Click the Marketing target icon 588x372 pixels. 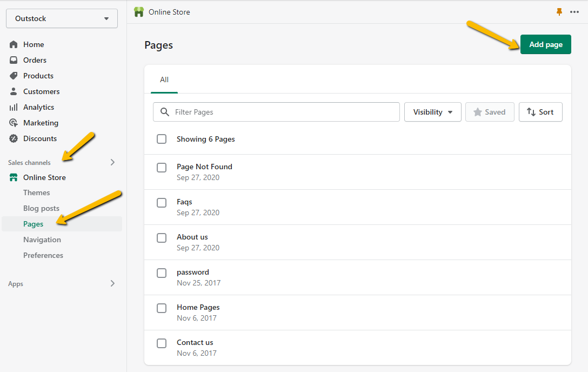click(x=14, y=123)
